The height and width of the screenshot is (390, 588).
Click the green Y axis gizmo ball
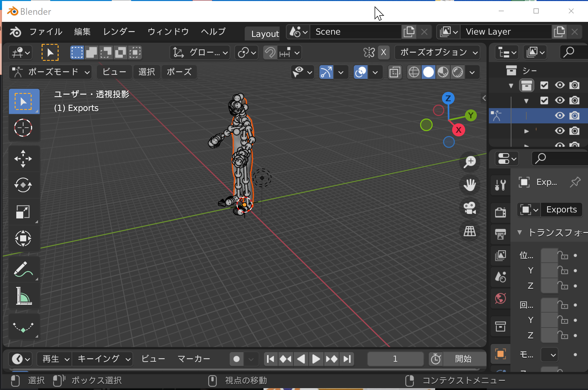pyautogui.click(x=471, y=115)
